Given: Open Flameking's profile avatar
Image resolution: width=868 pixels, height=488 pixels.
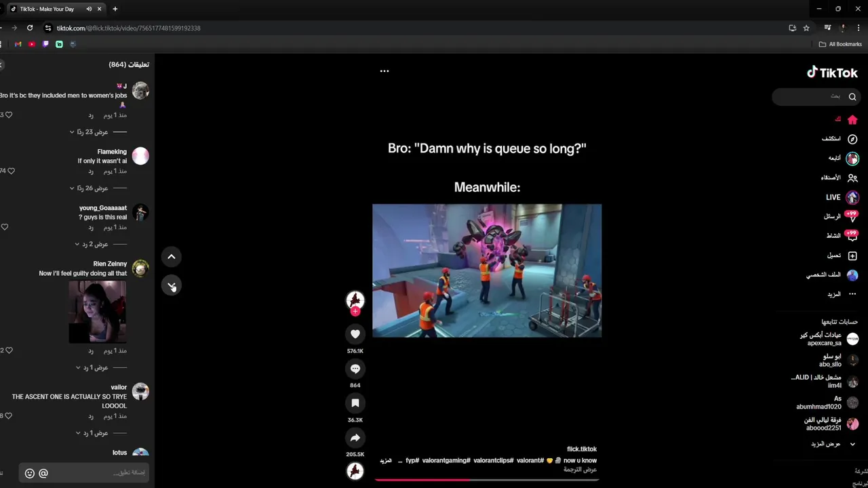Looking at the screenshot, I should [140, 156].
